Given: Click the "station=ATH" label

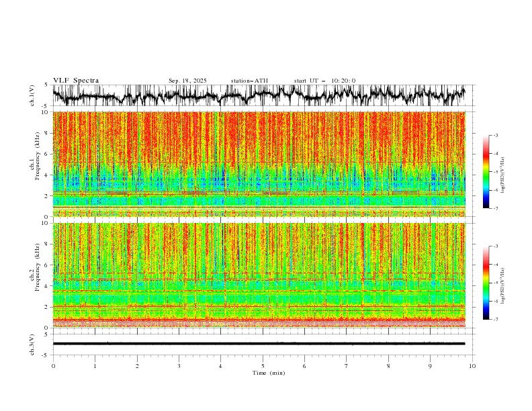Looking at the screenshot, I should coord(249,81).
